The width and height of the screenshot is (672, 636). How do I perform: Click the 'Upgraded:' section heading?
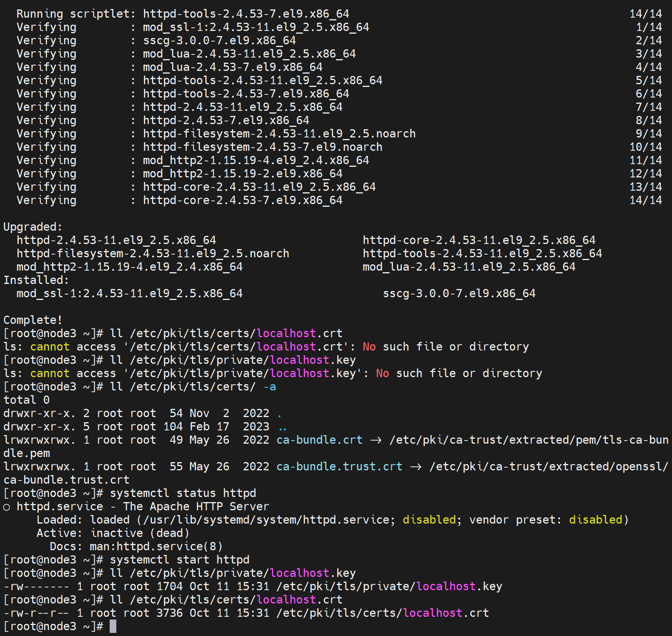(x=33, y=227)
